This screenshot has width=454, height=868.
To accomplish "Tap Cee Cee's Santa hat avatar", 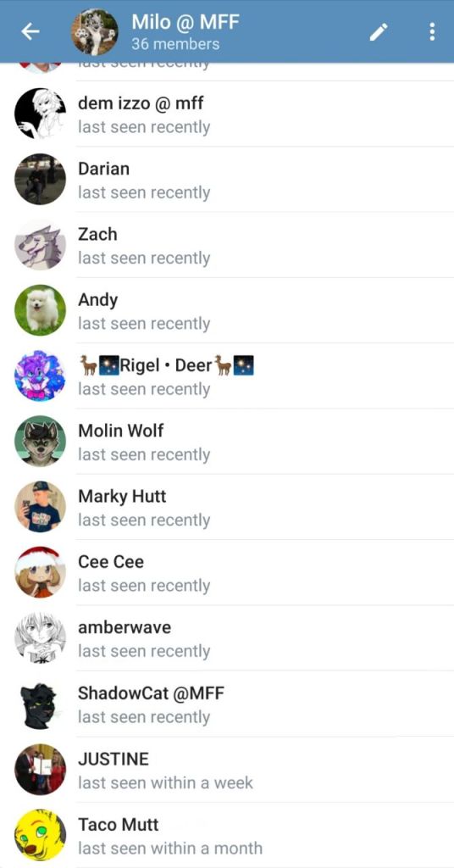I will 40,572.
